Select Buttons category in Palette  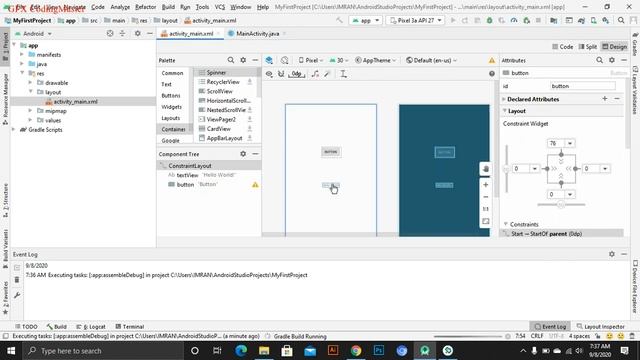(171, 96)
